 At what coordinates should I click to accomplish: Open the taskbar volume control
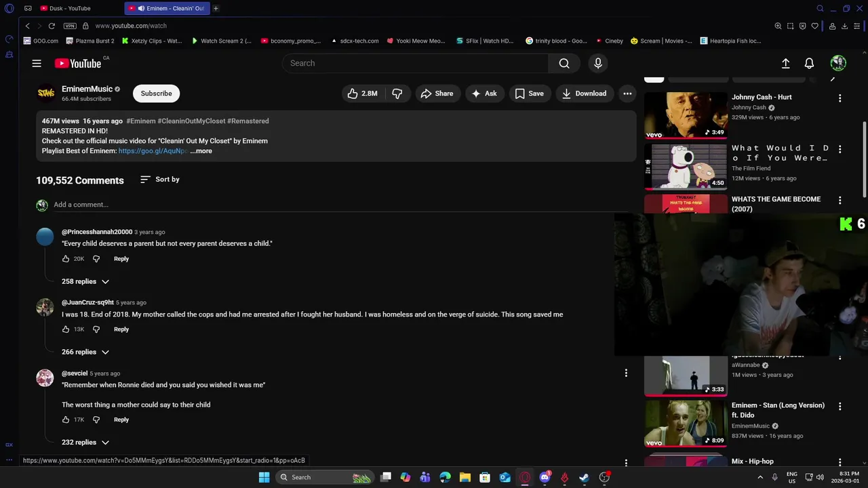pos(819,477)
